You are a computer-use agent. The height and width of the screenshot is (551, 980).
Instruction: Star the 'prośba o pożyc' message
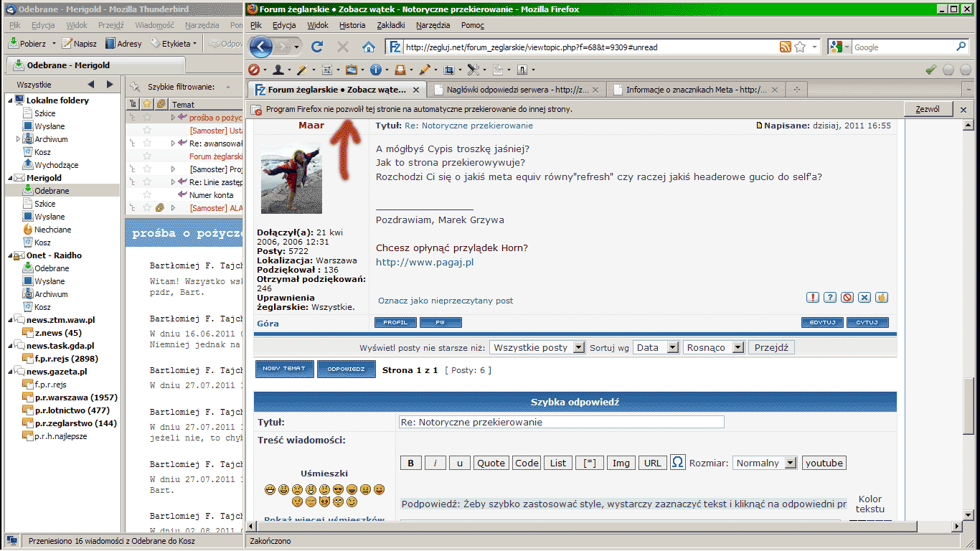pos(147,118)
